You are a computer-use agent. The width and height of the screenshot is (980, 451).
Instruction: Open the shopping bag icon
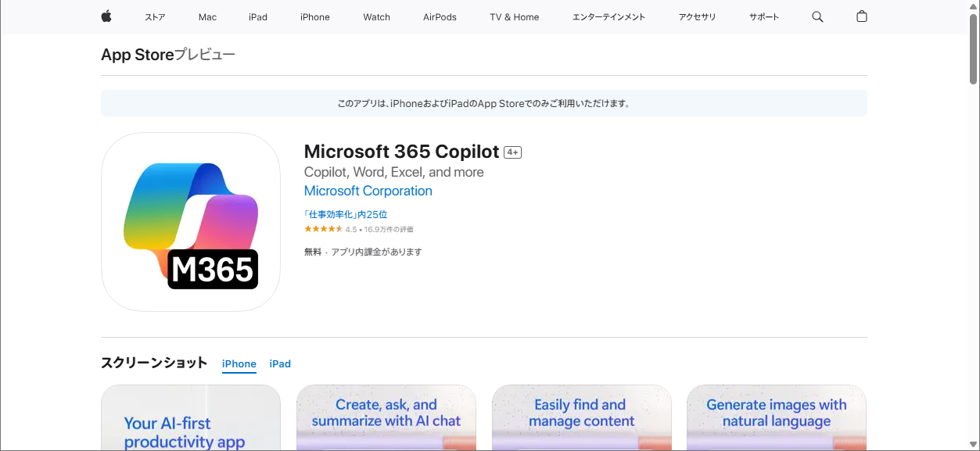[x=862, y=16]
